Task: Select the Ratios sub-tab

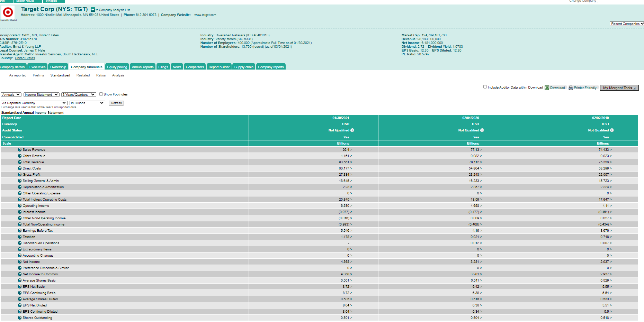Action: pyautogui.click(x=101, y=75)
